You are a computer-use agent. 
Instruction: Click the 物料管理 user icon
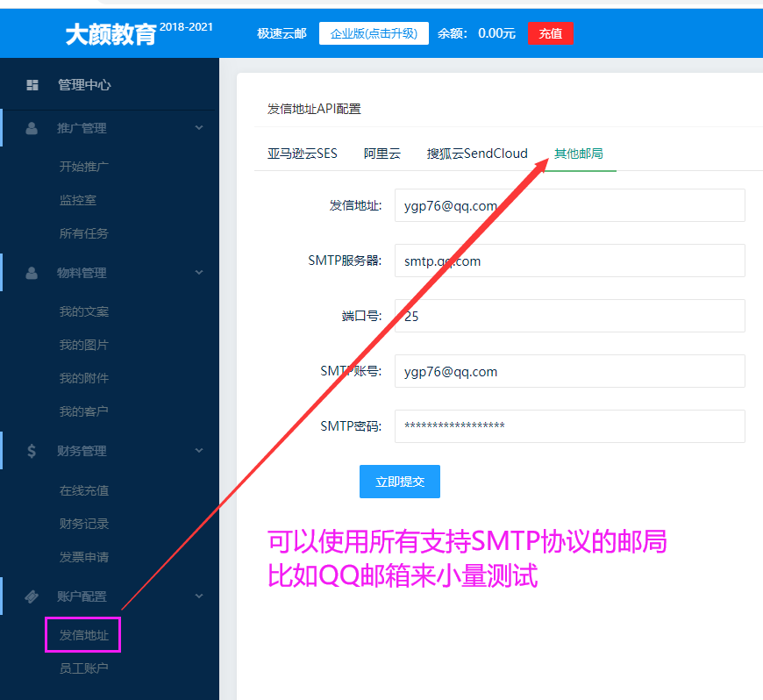(32, 273)
